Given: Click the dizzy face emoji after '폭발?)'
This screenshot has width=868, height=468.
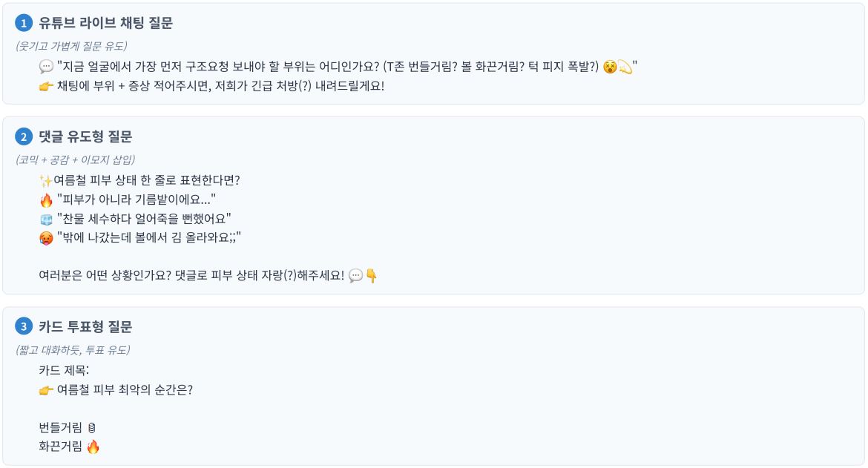Looking at the screenshot, I should click(x=610, y=67).
